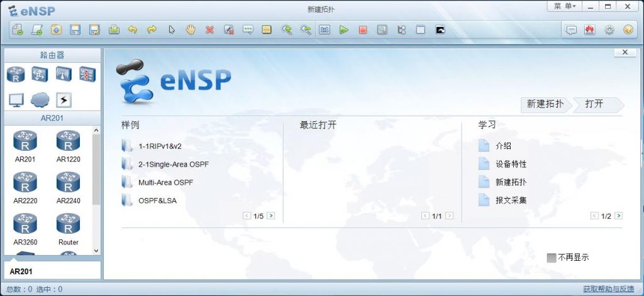
Task: Stop devices with the red stop icon
Action: pos(363,30)
